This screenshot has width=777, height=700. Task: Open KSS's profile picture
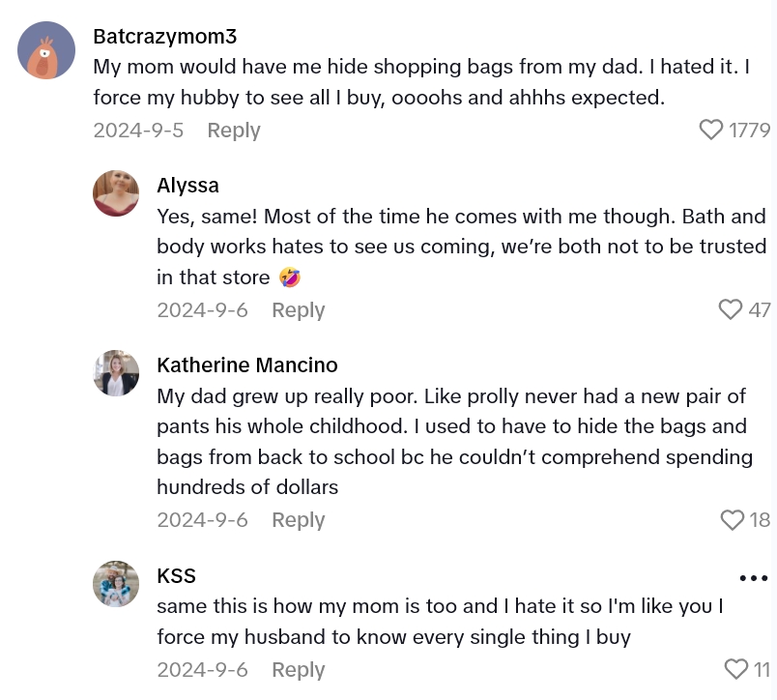(116, 584)
